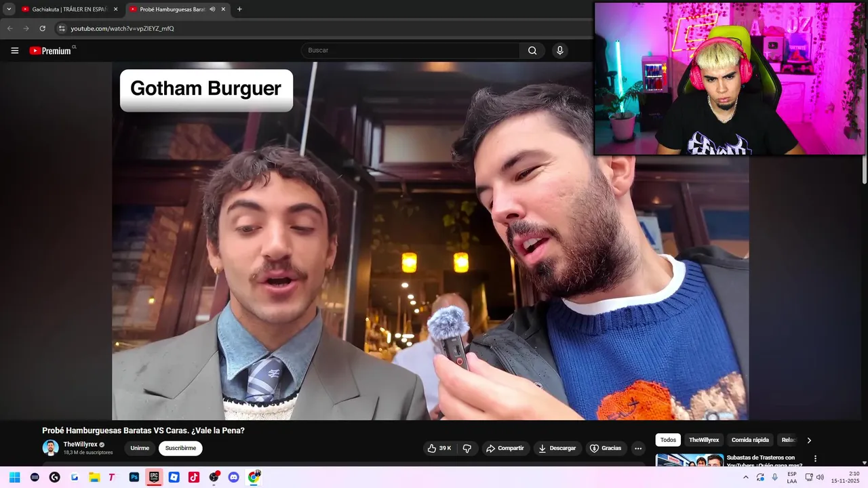Start voice search with microphone icon
Screen dimensions: 868x488
560,50
